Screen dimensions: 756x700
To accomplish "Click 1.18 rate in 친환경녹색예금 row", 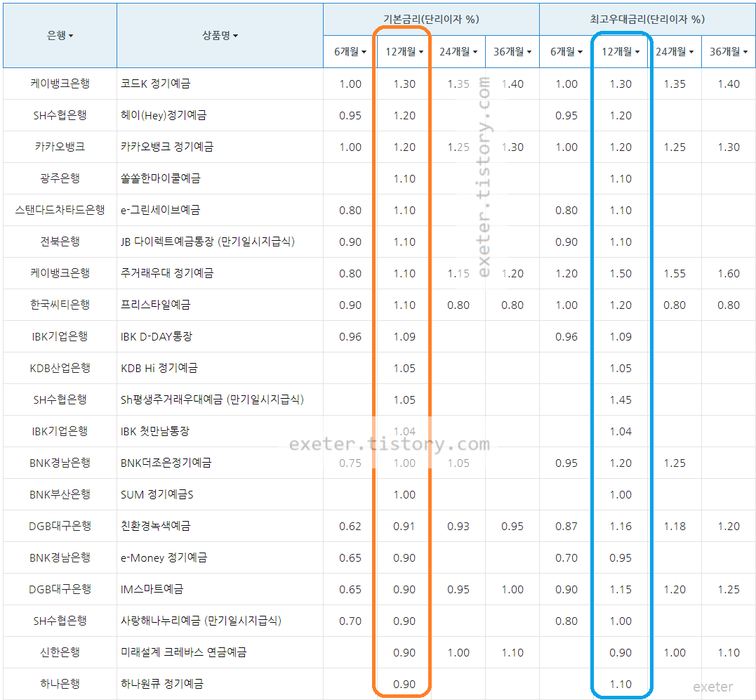I will tap(675, 526).
